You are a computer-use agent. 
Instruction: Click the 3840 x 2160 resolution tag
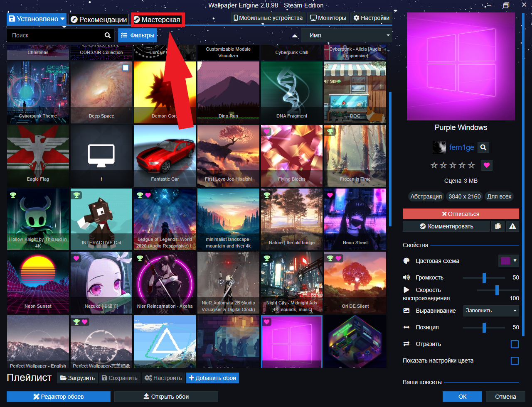click(464, 196)
